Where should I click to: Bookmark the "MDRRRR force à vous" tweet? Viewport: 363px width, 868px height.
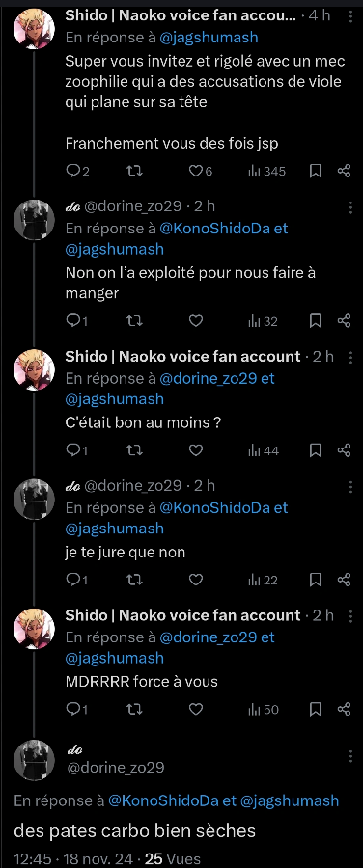coord(316,709)
